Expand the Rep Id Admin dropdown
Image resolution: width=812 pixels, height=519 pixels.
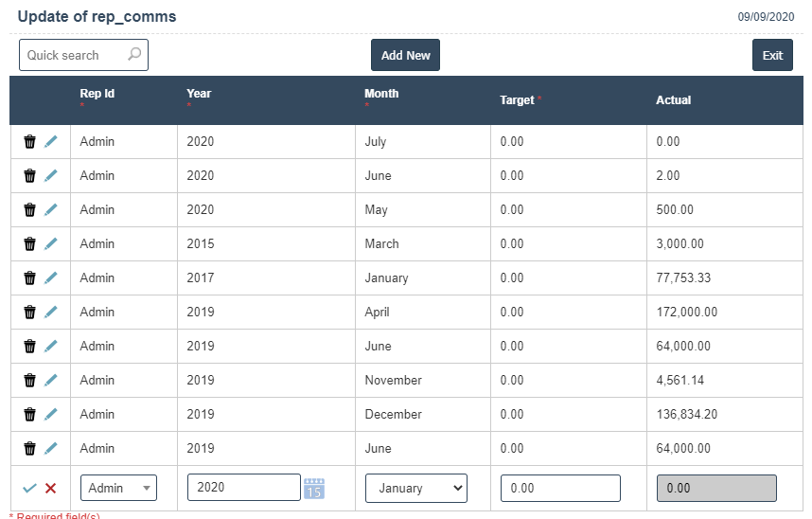tap(118, 488)
